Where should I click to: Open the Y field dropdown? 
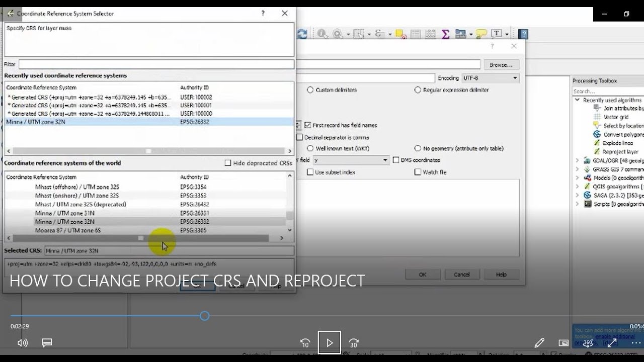point(351,160)
